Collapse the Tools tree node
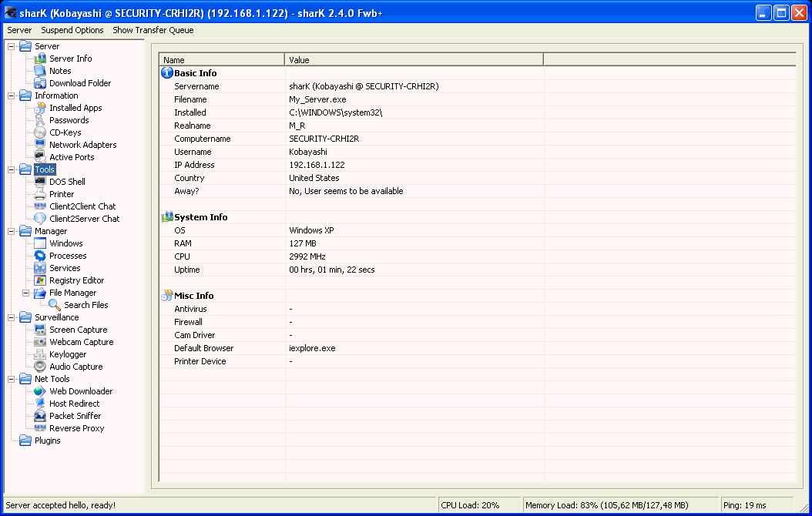 pos(11,169)
